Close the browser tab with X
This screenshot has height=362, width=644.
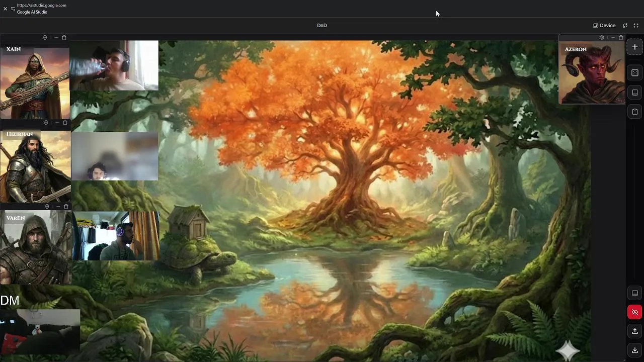point(5,9)
